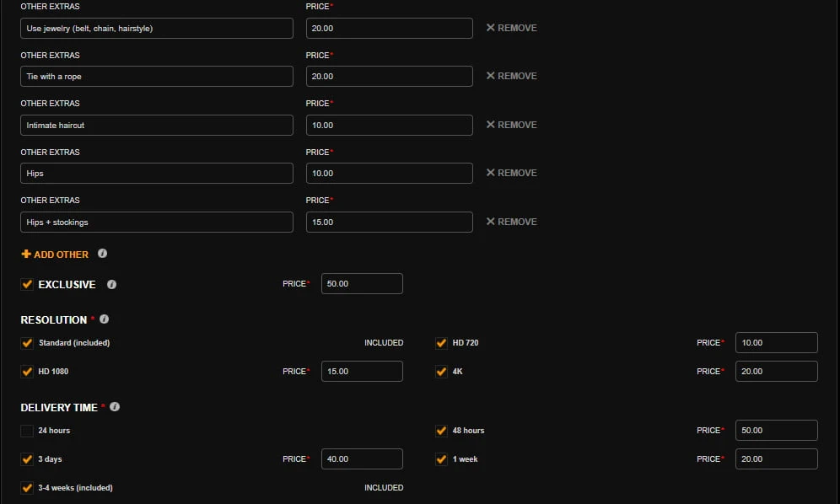
Task: Toggle the HD 720 resolution checkbox
Action: tap(441, 343)
